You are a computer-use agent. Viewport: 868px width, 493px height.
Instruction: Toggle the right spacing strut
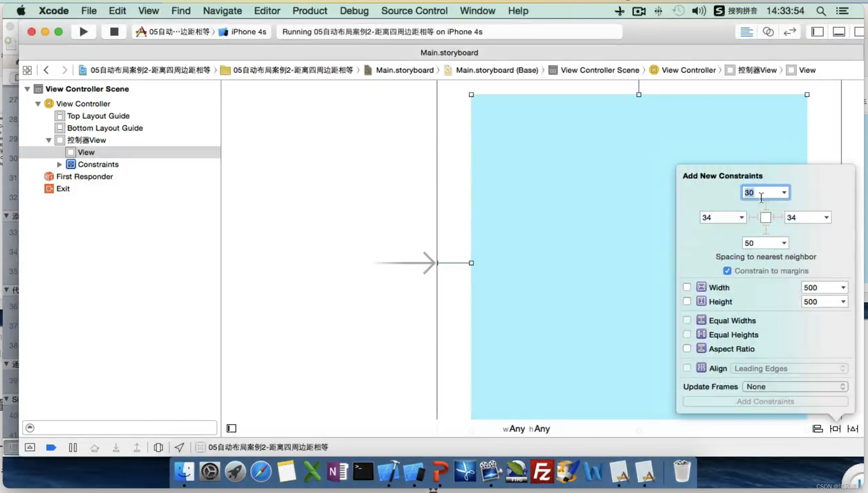click(x=778, y=218)
